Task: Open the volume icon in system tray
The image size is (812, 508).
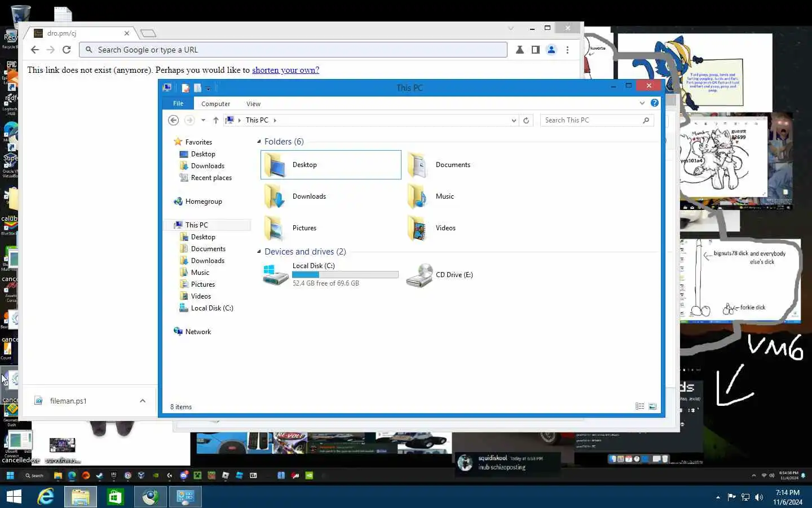Action: (759, 497)
